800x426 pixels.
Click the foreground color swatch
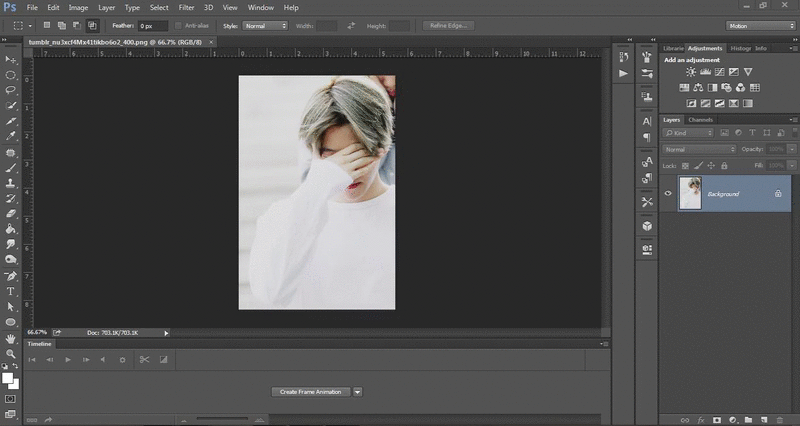pyautogui.click(x=8, y=378)
